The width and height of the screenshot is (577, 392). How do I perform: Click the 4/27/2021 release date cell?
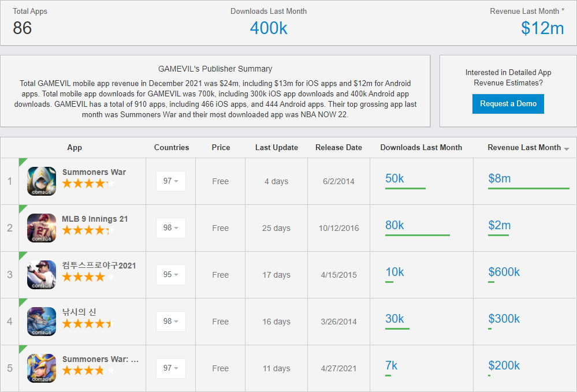(x=338, y=368)
